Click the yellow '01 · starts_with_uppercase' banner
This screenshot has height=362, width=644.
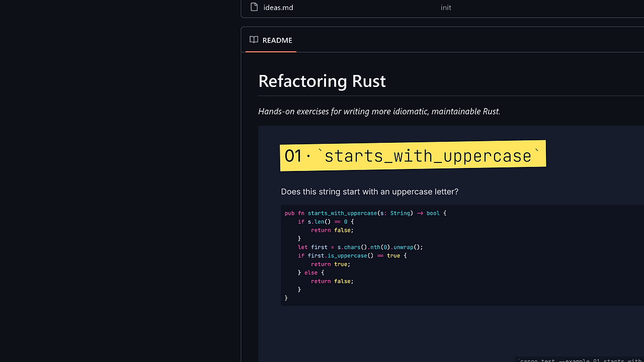click(x=413, y=155)
